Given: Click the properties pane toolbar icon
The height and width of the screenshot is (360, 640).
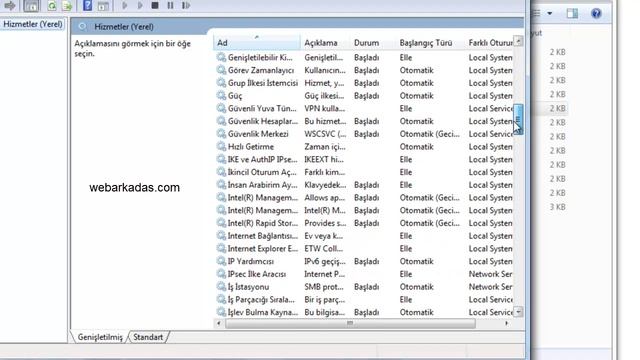Looking at the screenshot, I should [x=103, y=6].
